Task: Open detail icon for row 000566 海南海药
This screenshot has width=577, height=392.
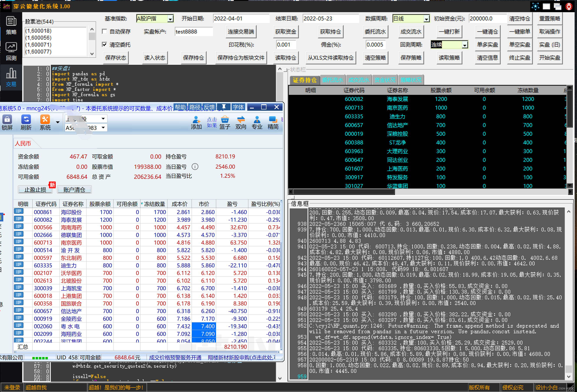Action: pos(19,227)
